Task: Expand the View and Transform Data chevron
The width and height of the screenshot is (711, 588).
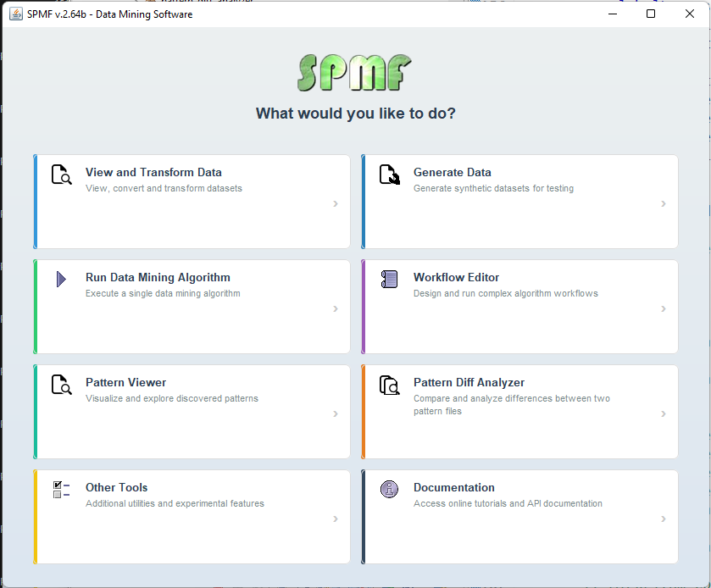Action: pos(336,204)
